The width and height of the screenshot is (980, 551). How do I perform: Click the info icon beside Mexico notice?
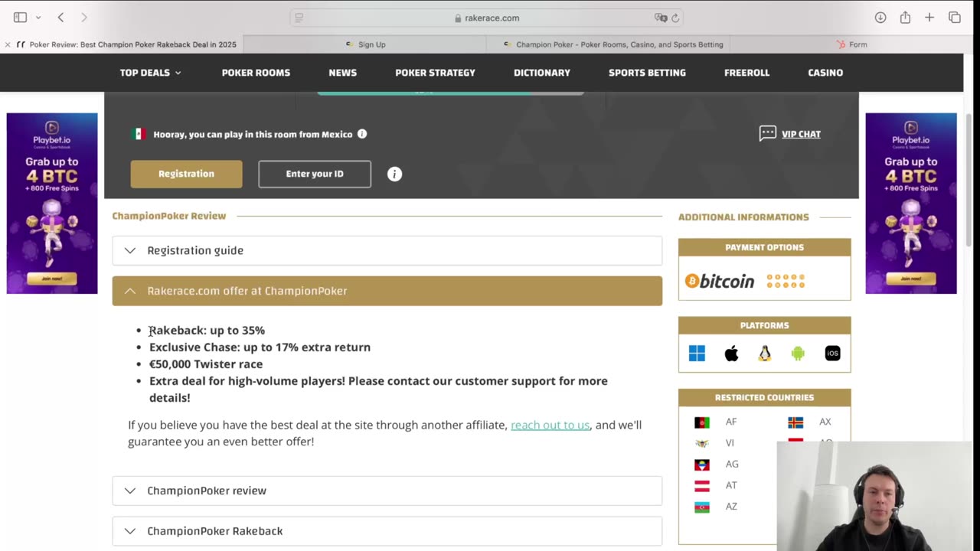362,134
